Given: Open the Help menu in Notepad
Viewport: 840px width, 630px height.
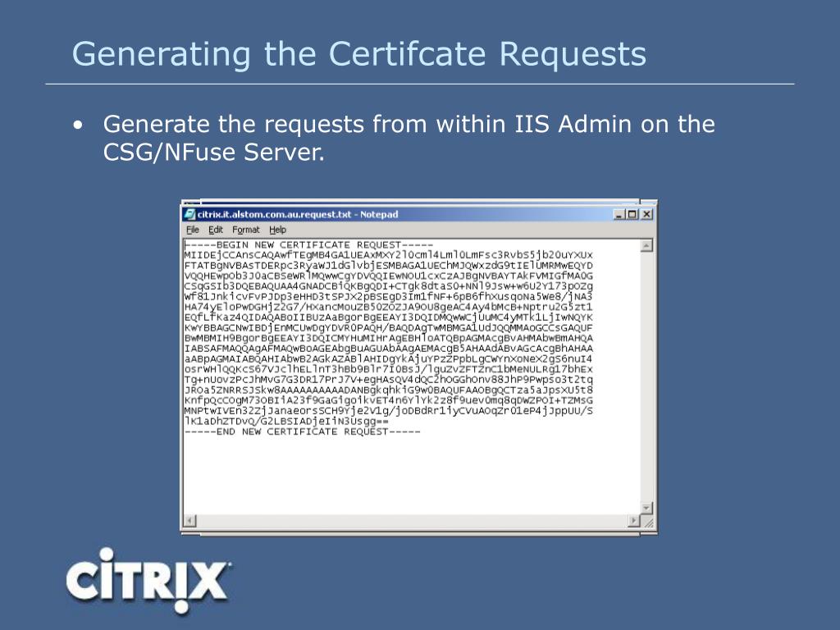Looking at the screenshot, I should tap(277, 230).
